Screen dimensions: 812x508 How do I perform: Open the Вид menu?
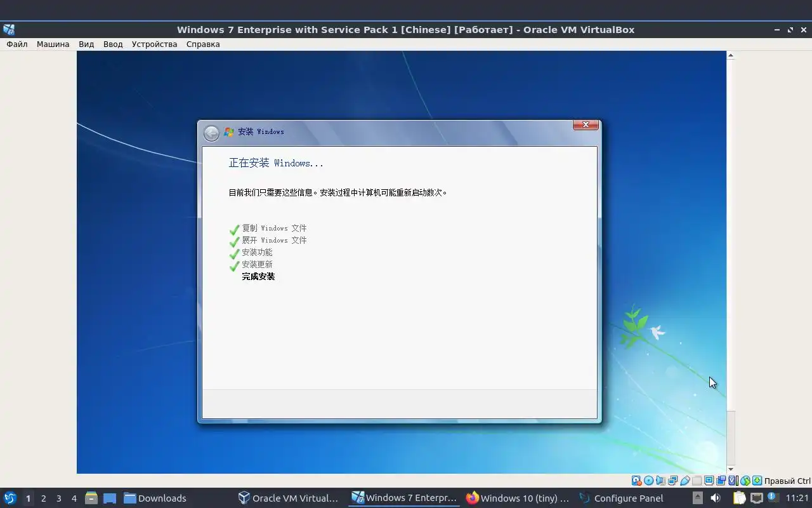[x=86, y=44]
